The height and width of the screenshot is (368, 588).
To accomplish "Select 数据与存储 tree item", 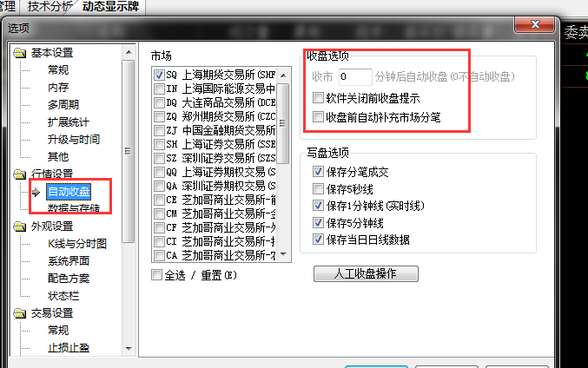I will (74, 208).
